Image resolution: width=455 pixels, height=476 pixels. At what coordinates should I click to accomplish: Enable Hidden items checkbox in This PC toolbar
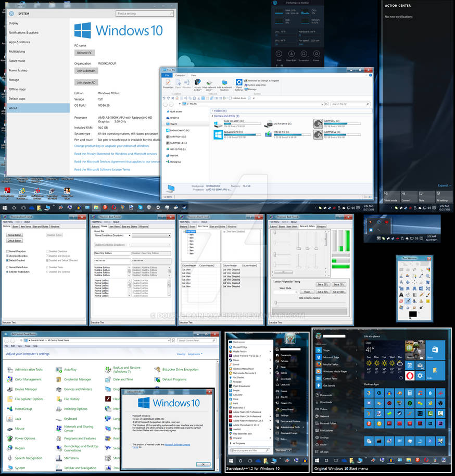point(231,98)
